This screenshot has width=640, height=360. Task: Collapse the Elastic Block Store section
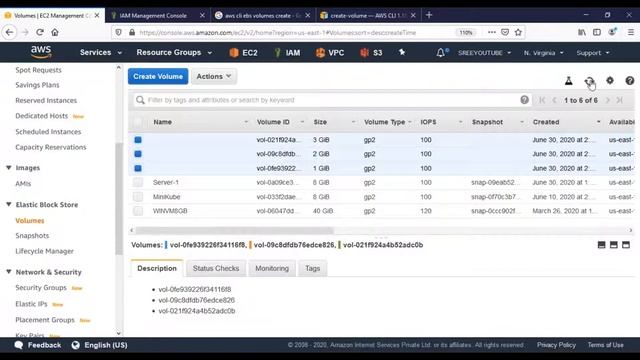pyautogui.click(x=9, y=204)
